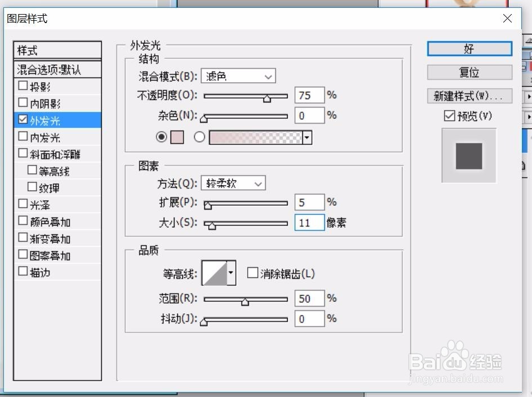Open the 混合模式 blend mode dropdown
This screenshot has width=532, height=397.
click(x=238, y=76)
